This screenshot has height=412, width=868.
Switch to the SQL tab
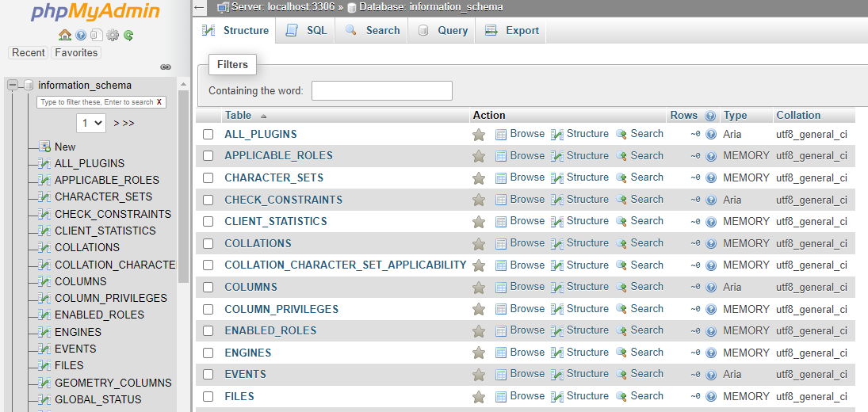click(x=307, y=31)
